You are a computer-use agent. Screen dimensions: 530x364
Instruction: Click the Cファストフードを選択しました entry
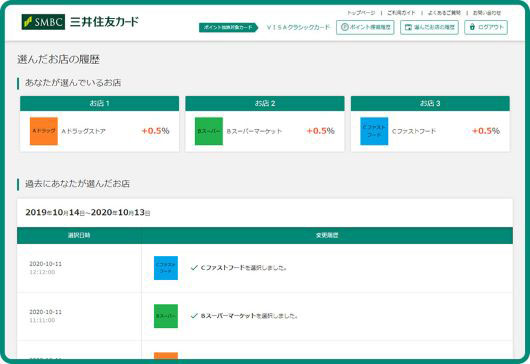point(244,268)
